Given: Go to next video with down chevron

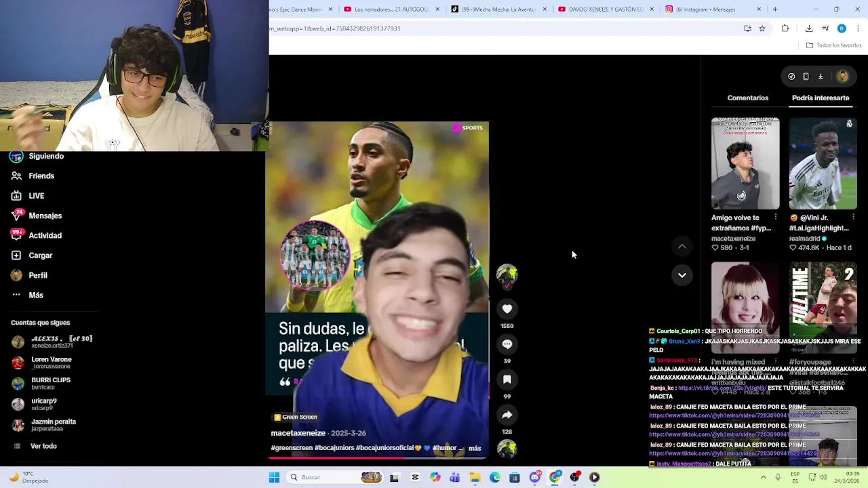Looking at the screenshot, I should click(x=682, y=275).
